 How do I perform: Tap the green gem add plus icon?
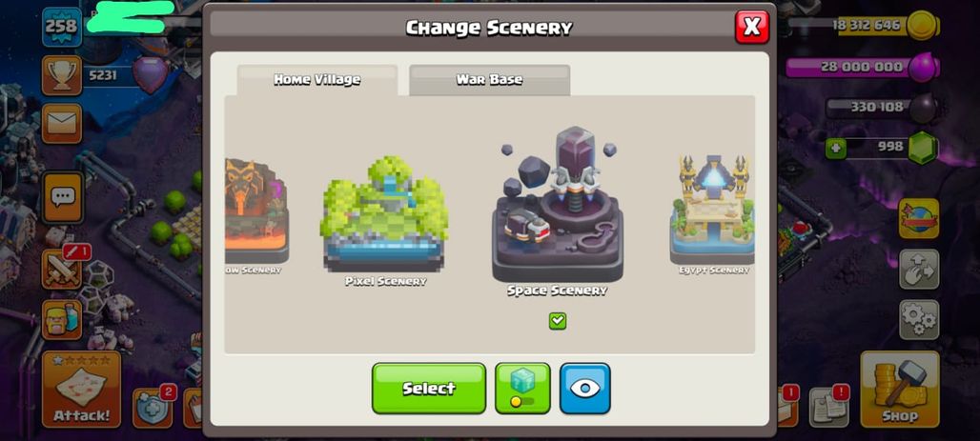coord(835,149)
